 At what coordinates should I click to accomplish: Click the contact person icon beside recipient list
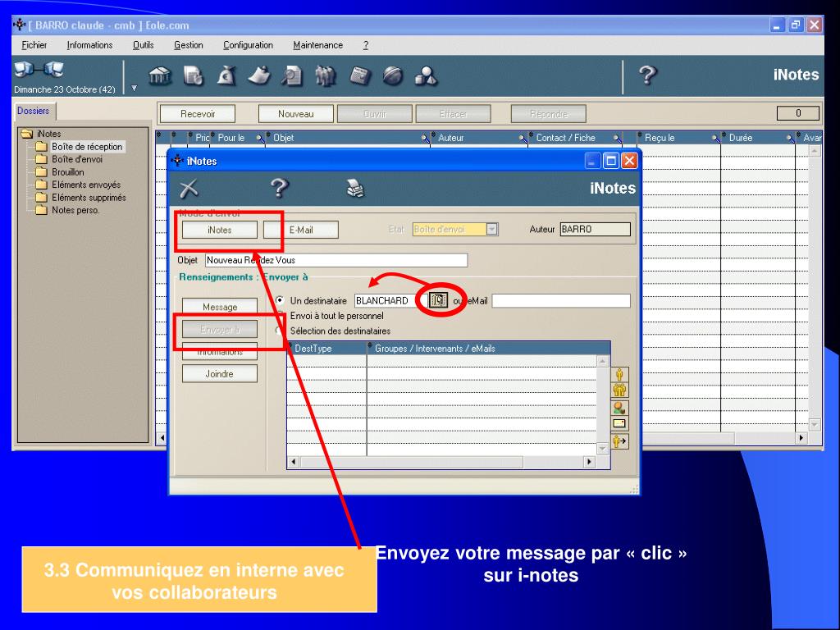pyautogui.click(x=620, y=409)
